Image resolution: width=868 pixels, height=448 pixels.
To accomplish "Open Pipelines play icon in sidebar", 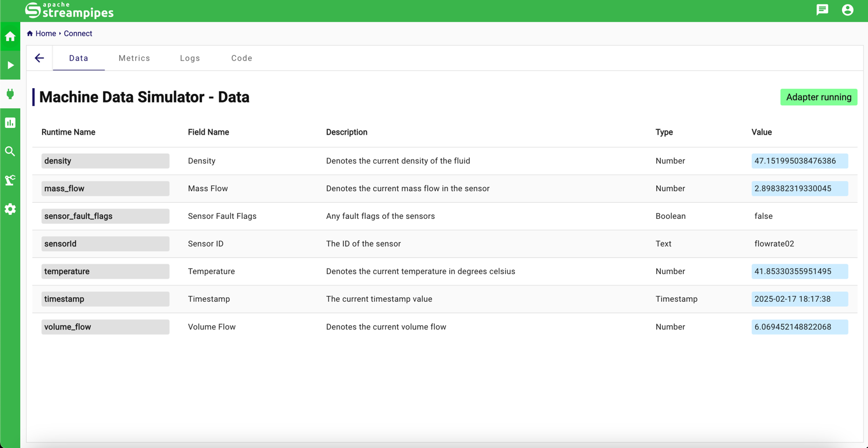I will tap(10, 66).
